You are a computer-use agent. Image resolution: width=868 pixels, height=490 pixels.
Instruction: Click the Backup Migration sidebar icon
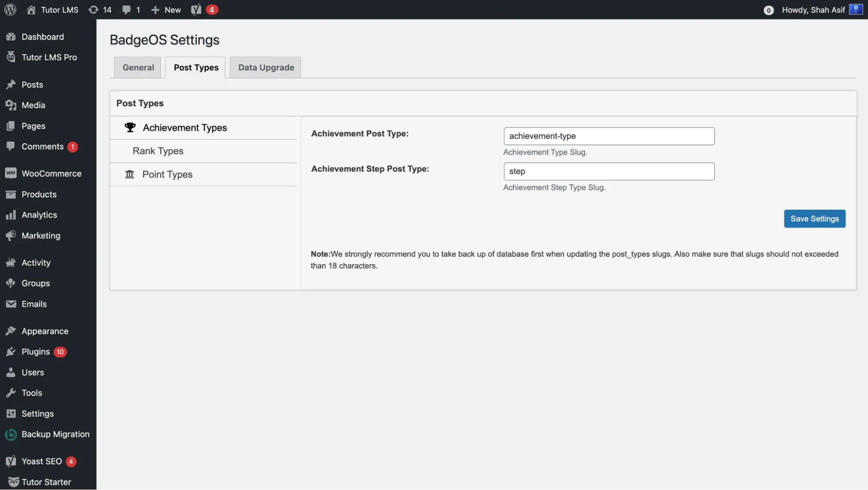(11, 434)
